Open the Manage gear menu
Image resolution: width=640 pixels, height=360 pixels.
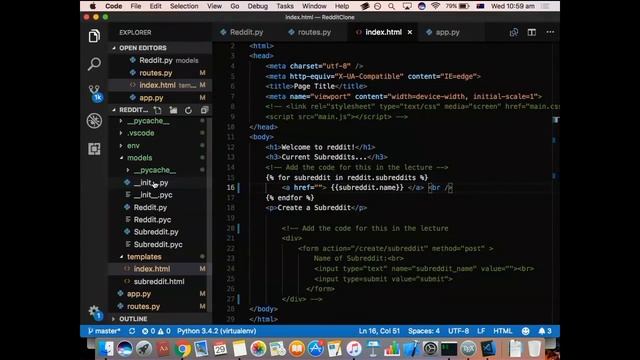(94, 312)
